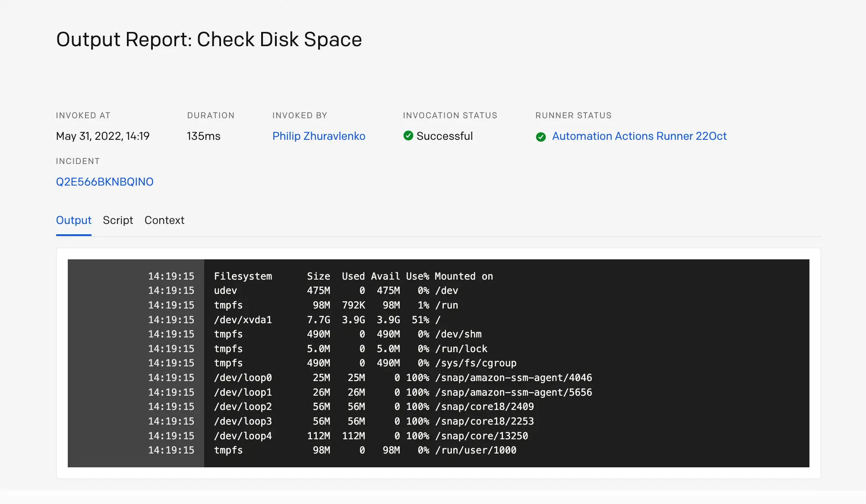This screenshot has height=504, width=866.
Task: Switch to the Output tab
Action: [x=74, y=220]
